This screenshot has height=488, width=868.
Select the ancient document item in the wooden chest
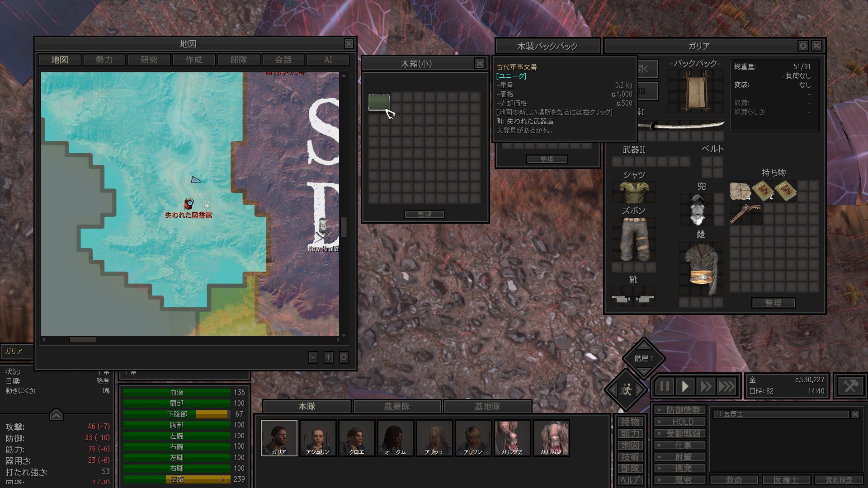(x=379, y=102)
